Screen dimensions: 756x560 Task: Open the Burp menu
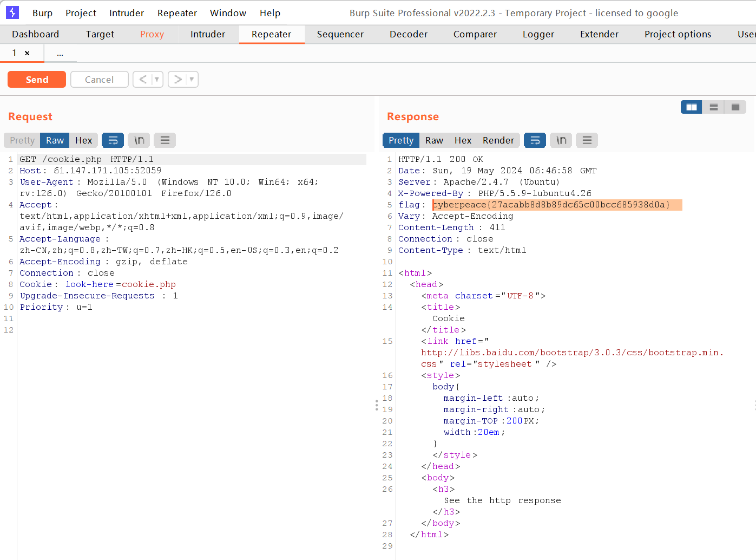click(42, 13)
